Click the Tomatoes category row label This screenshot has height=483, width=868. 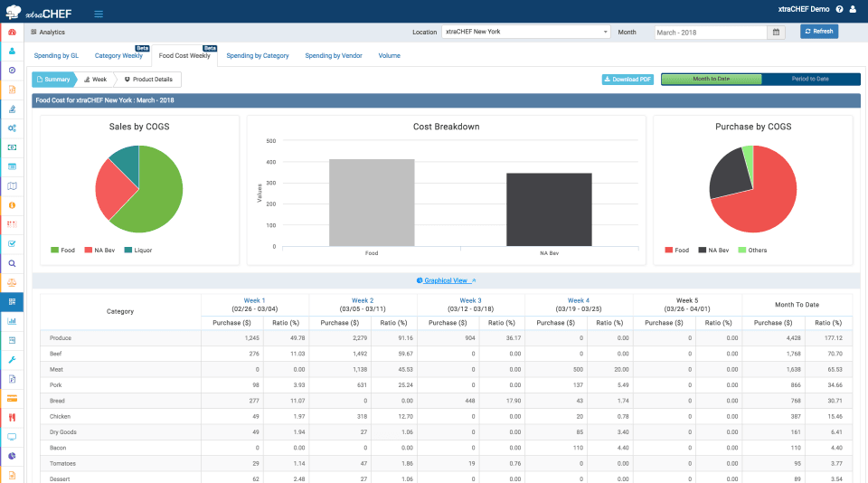point(62,464)
